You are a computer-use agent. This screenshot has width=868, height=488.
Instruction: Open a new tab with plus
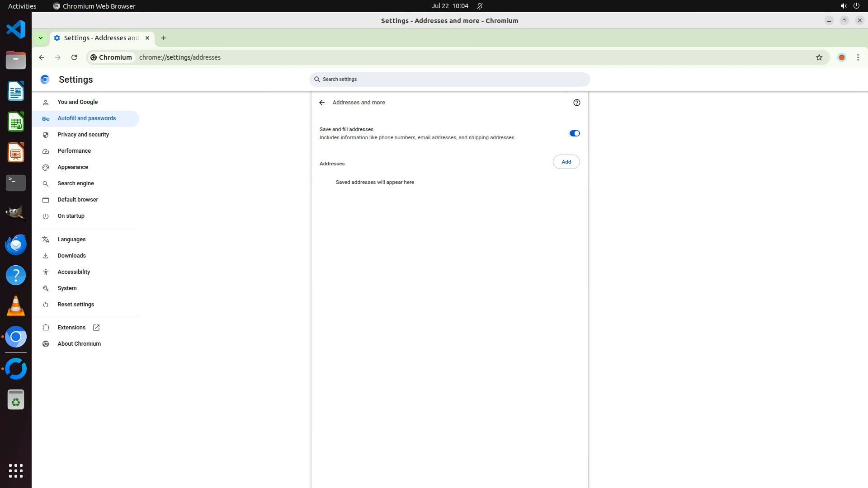164,38
